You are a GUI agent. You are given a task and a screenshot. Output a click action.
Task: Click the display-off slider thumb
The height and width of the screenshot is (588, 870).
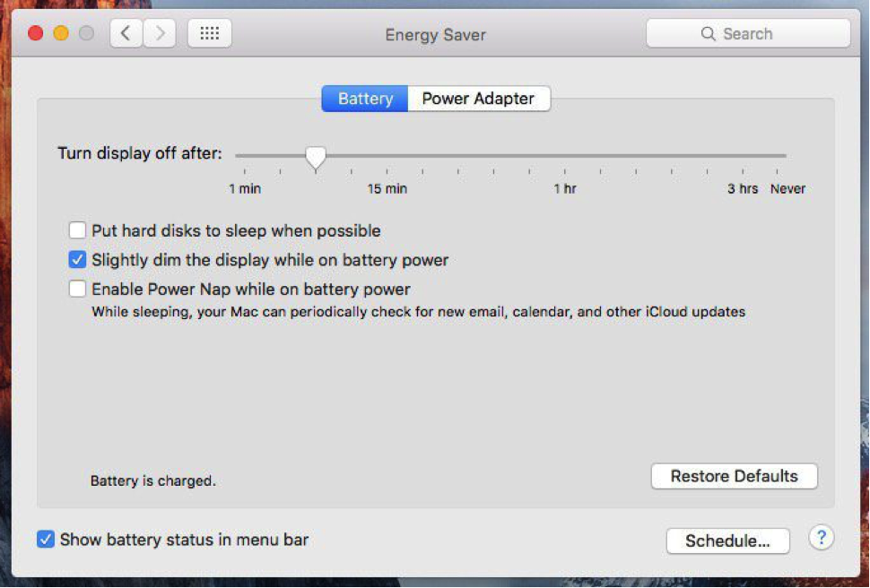316,157
